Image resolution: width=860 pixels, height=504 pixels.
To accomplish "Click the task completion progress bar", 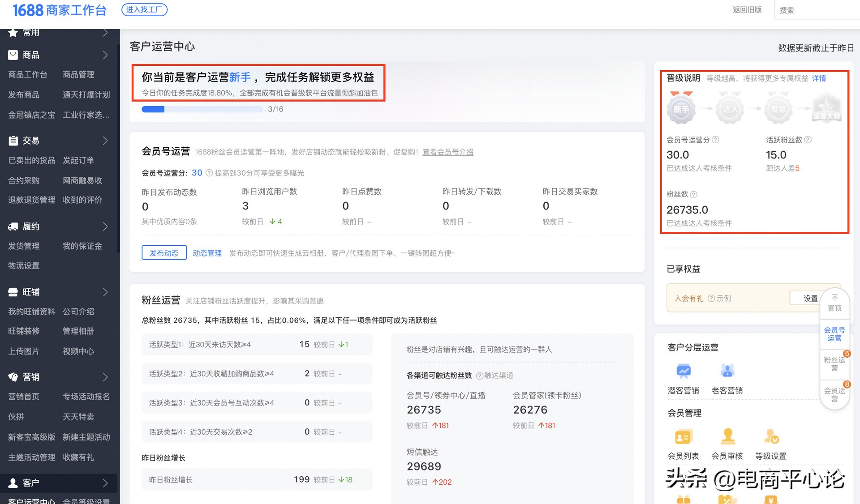I will 202,109.
